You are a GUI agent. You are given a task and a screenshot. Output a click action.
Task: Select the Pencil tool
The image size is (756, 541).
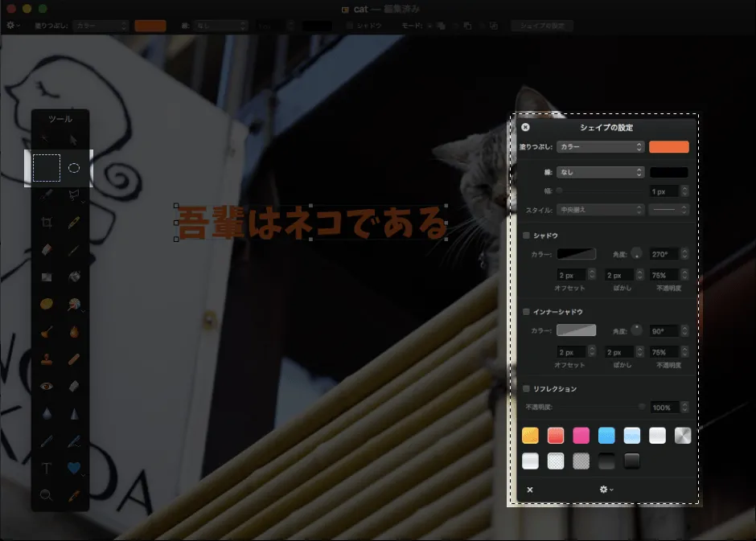74,222
